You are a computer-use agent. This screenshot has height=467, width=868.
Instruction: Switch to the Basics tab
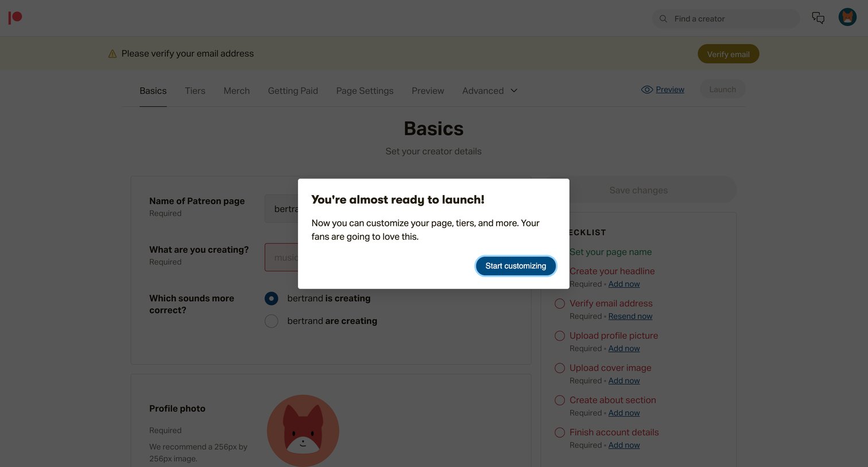(153, 91)
